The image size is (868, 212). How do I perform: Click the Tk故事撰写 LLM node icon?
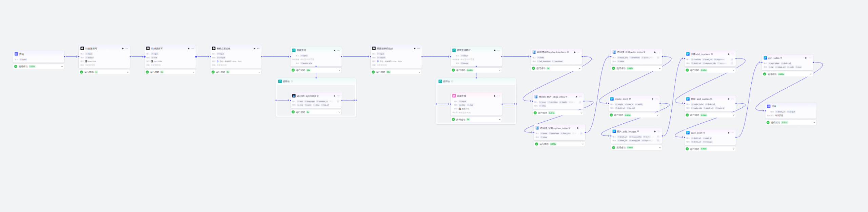pos(82,49)
